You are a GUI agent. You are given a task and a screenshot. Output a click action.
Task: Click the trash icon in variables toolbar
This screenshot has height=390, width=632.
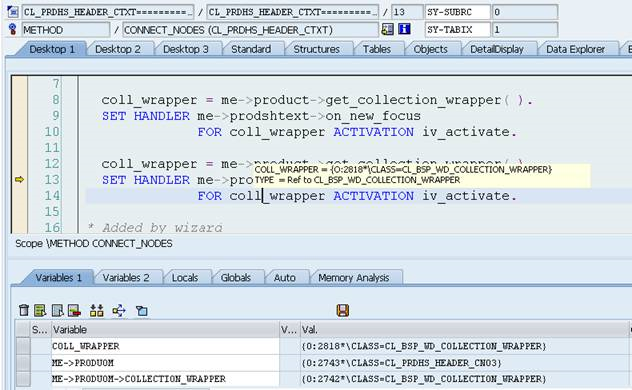[x=24, y=310]
